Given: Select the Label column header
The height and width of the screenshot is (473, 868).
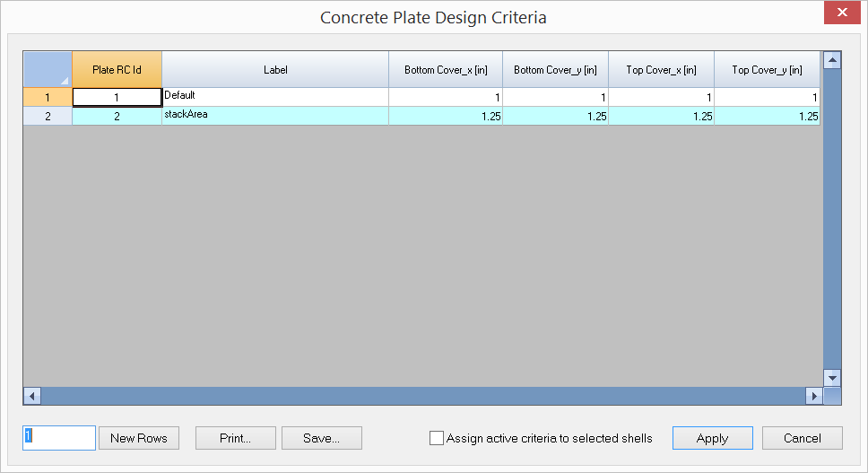Looking at the screenshot, I should 275,69.
